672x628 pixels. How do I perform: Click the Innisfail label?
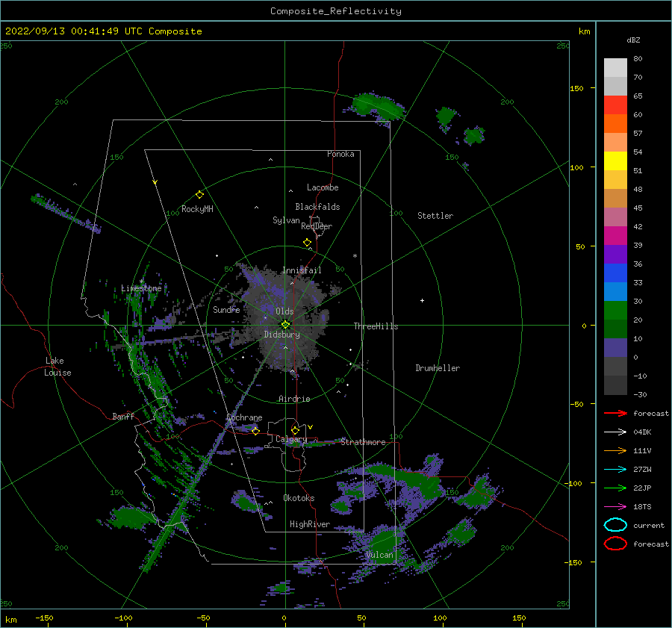coord(302,270)
